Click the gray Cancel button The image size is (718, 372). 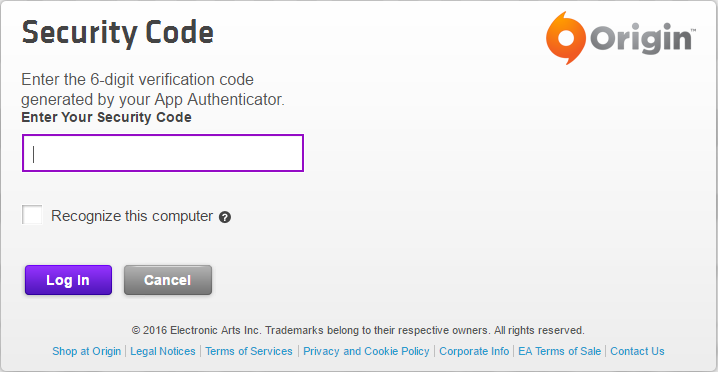click(x=168, y=280)
